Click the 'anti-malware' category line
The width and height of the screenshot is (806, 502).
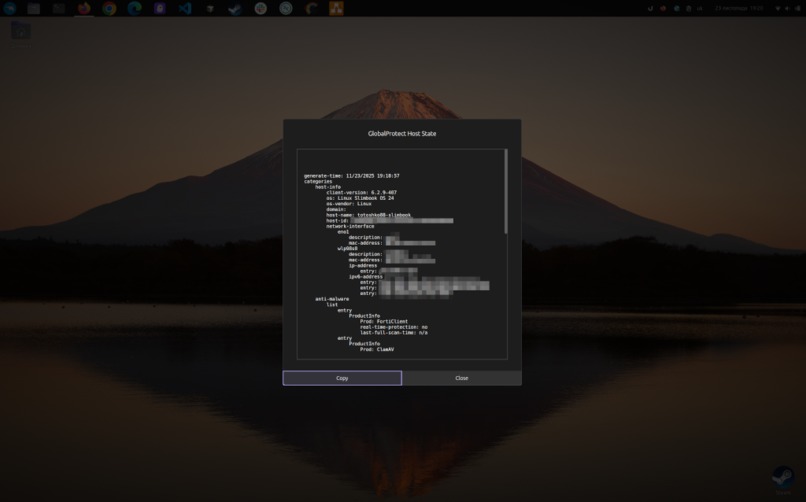(x=332, y=299)
